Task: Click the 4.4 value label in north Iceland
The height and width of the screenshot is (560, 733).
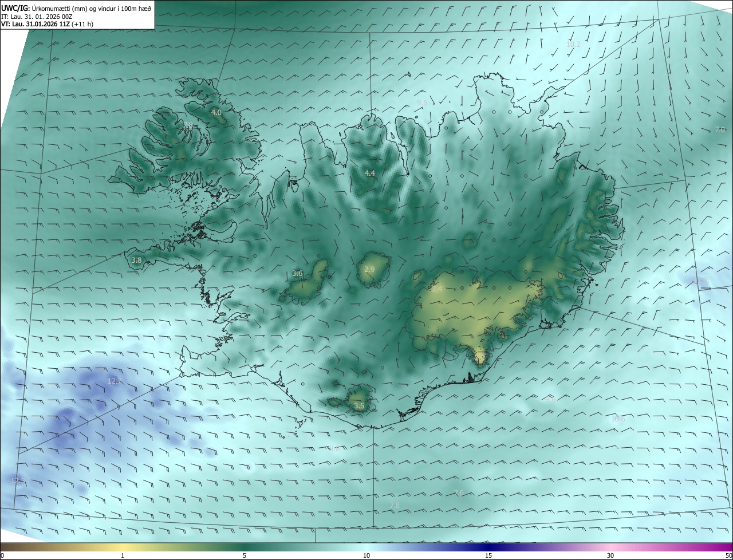Action: click(x=370, y=173)
